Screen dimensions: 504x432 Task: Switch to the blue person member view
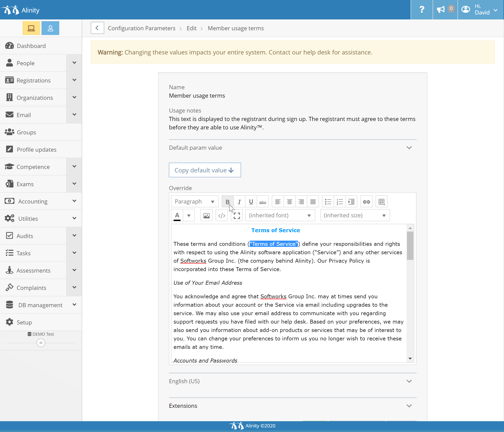pyautogui.click(x=50, y=28)
